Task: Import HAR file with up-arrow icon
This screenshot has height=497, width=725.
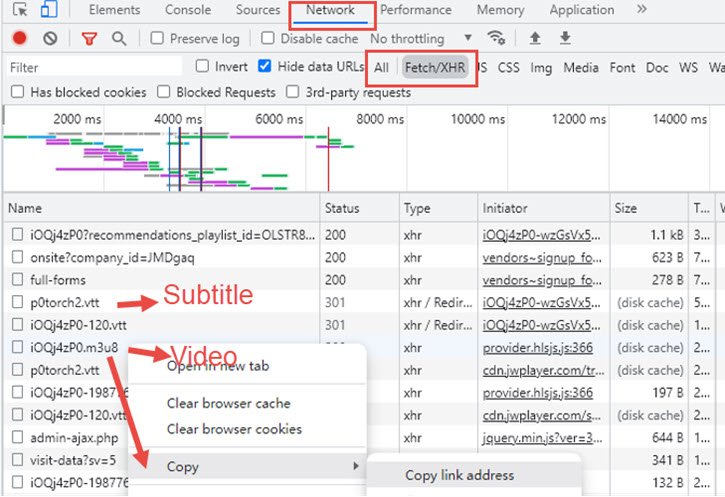Action: pyautogui.click(x=535, y=38)
